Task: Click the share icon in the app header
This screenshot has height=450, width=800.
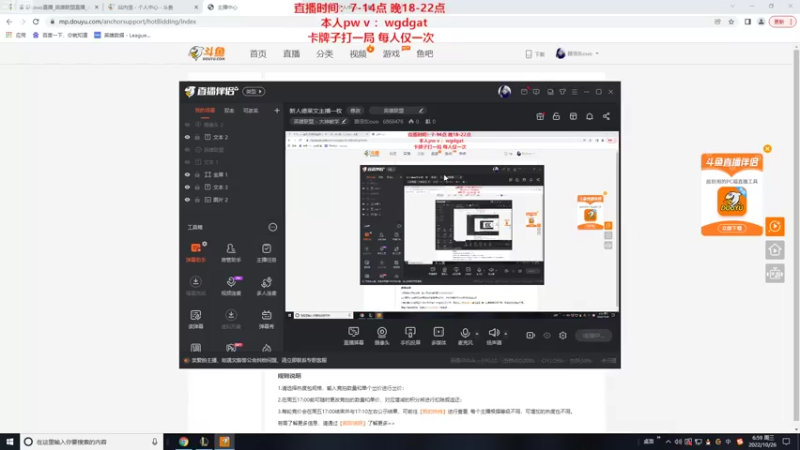Action: [606, 116]
